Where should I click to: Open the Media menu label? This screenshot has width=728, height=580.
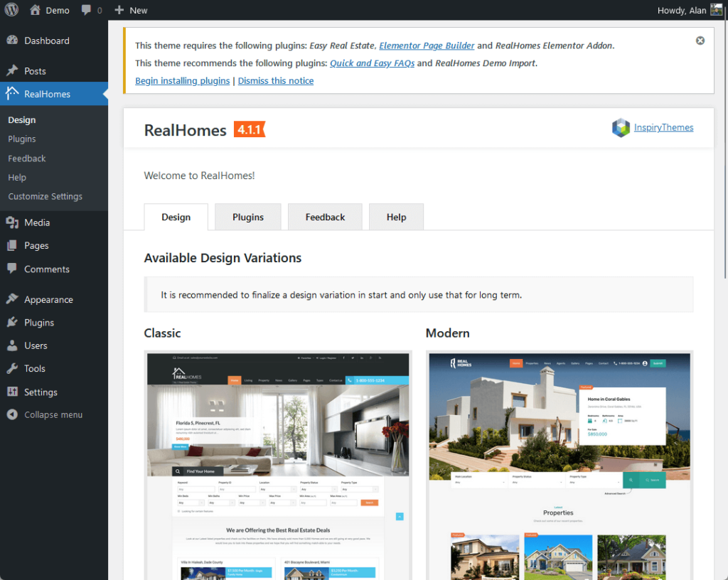pyautogui.click(x=37, y=222)
